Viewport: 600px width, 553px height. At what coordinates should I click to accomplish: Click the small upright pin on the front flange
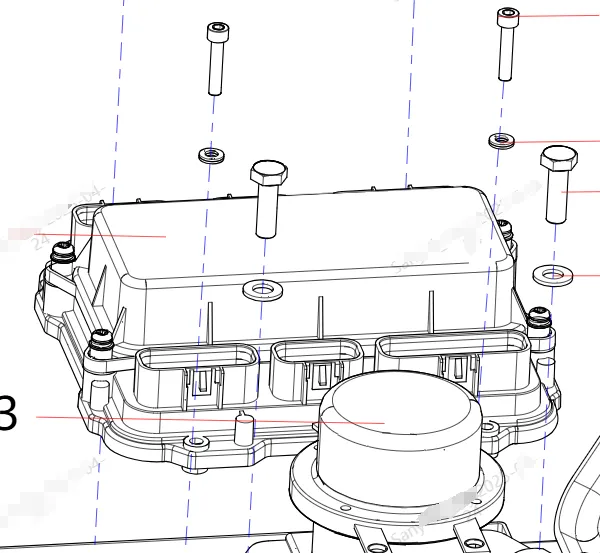[x=244, y=429]
